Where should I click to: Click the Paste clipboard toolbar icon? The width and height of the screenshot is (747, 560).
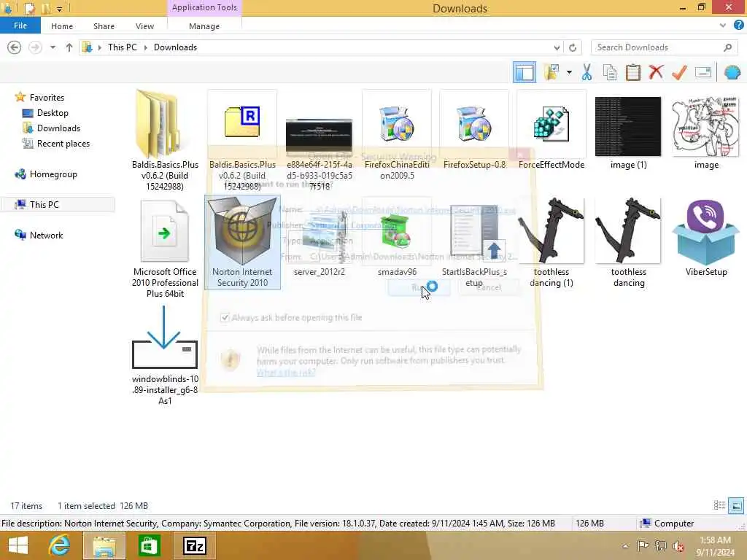point(632,72)
